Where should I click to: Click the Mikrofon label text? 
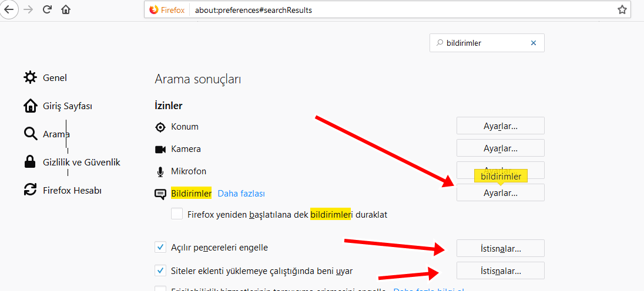[189, 171]
